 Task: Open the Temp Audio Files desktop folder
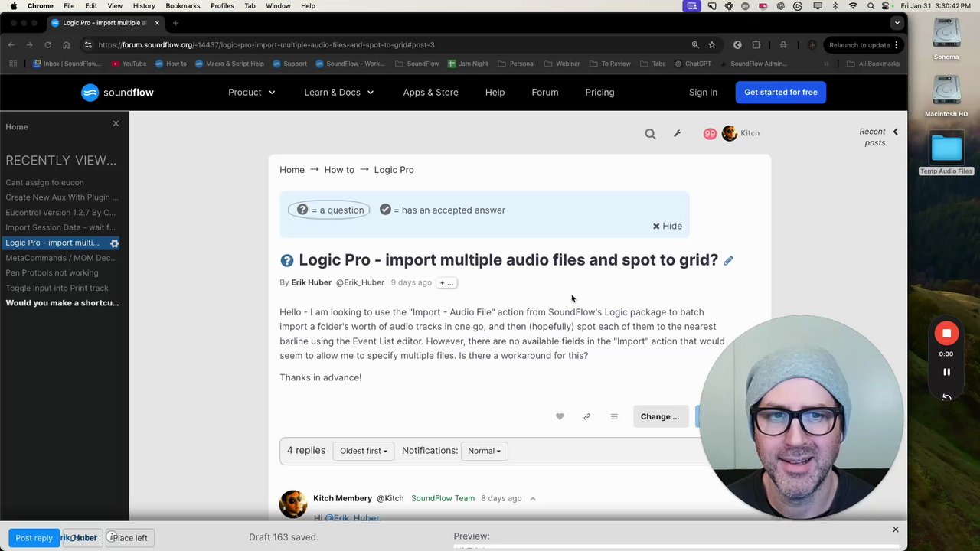pos(946,155)
